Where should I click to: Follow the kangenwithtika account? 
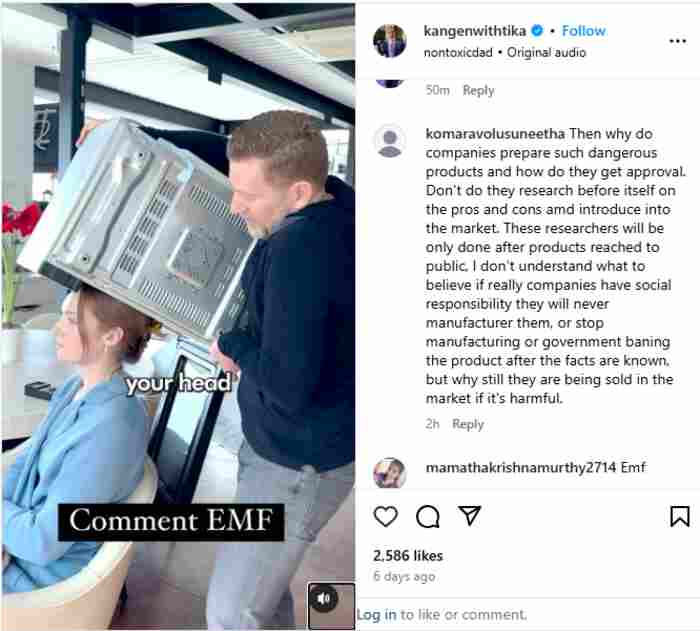(x=583, y=31)
